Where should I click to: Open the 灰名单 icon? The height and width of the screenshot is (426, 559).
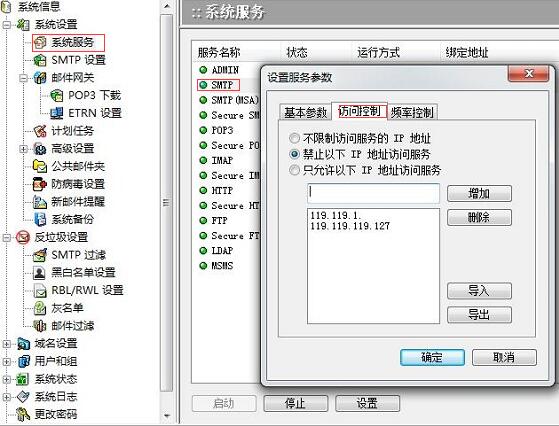[x=40, y=308]
